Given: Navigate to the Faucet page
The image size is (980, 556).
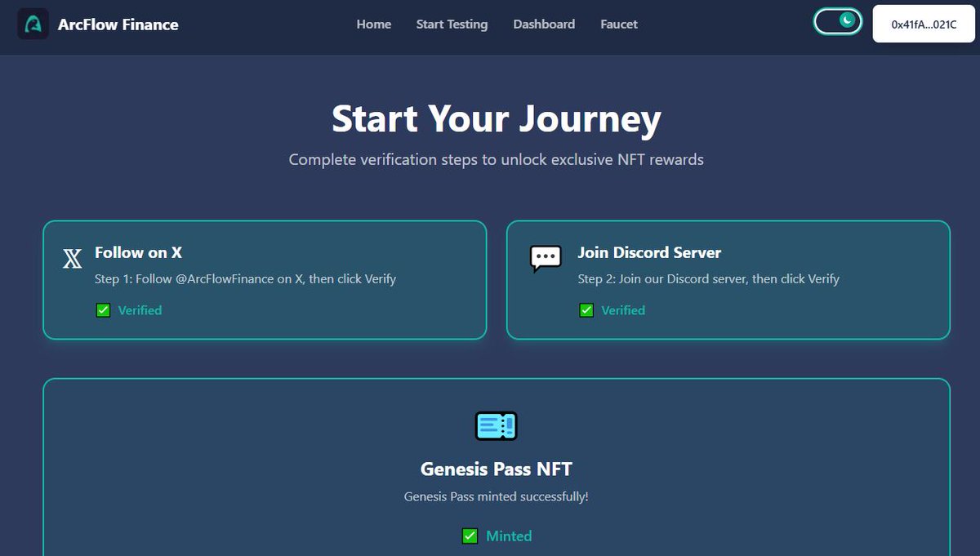Looking at the screenshot, I should click(618, 24).
